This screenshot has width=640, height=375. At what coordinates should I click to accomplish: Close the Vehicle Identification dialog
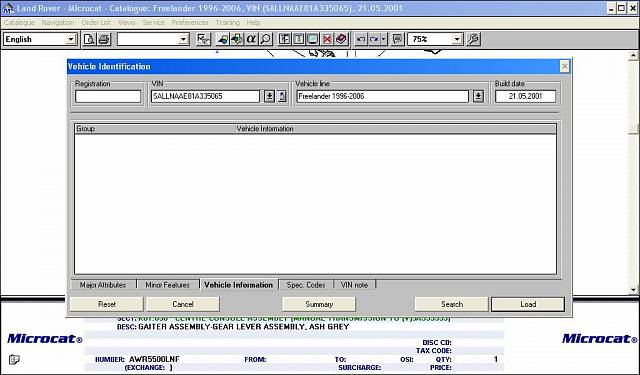click(564, 67)
